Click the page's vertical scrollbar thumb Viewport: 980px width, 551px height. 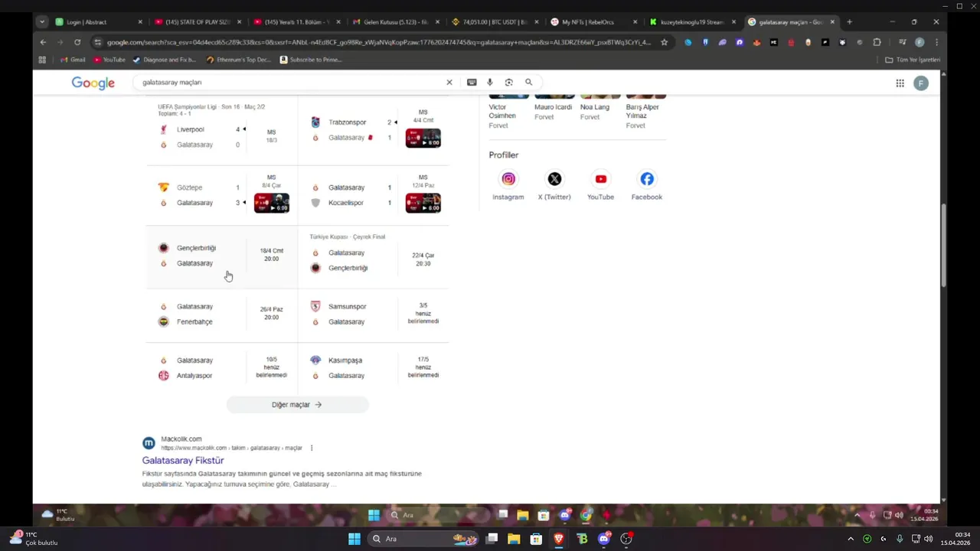(943, 245)
